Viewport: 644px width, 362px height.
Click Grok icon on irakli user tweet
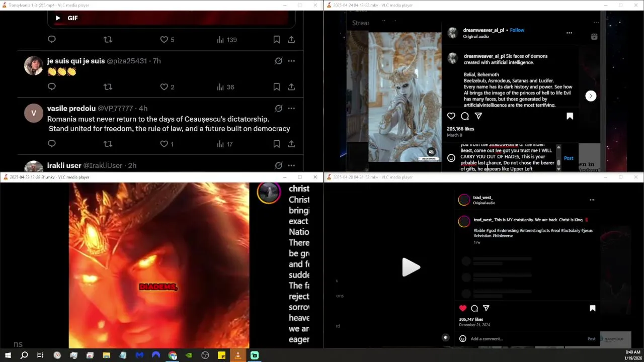pyautogui.click(x=278, y=165)
